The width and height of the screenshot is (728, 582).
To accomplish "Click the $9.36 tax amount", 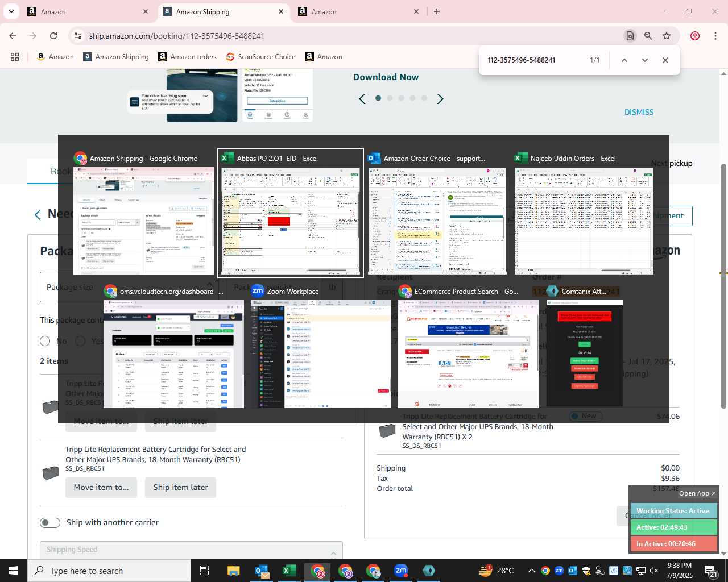I will [670, 479].
